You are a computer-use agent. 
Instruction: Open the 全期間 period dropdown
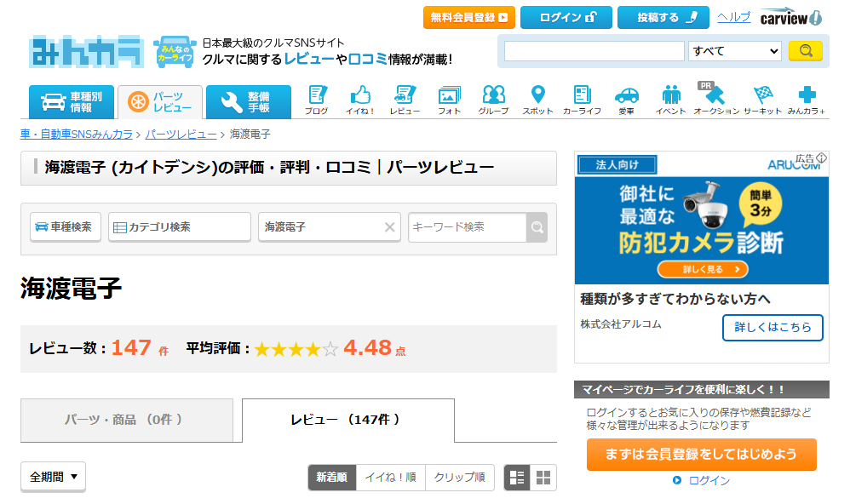[53, 477]
